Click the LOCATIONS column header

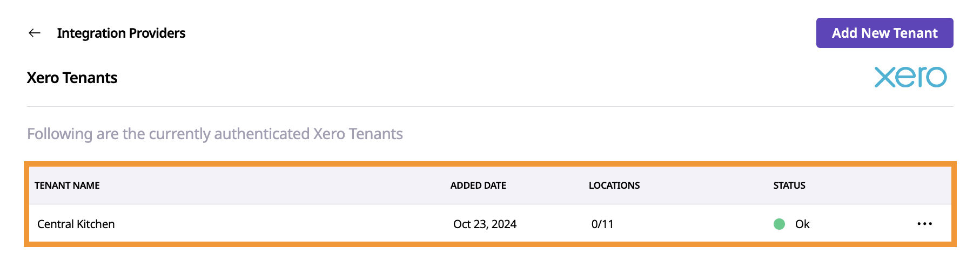(x=614, y=186)
